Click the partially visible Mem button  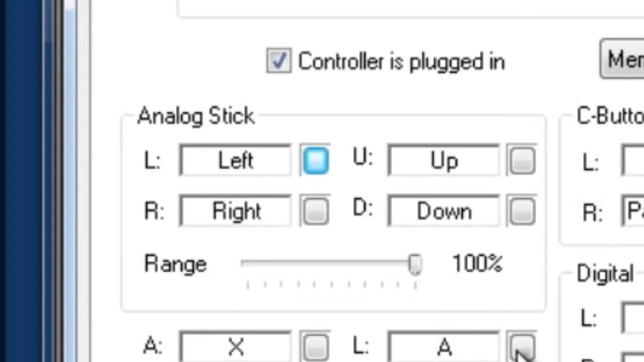[624, 60]
